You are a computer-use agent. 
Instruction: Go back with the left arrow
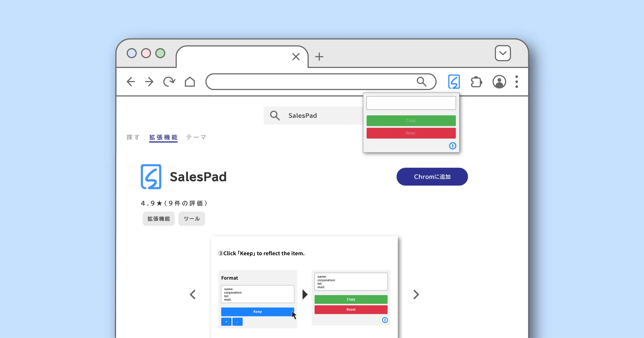[131, 82]
